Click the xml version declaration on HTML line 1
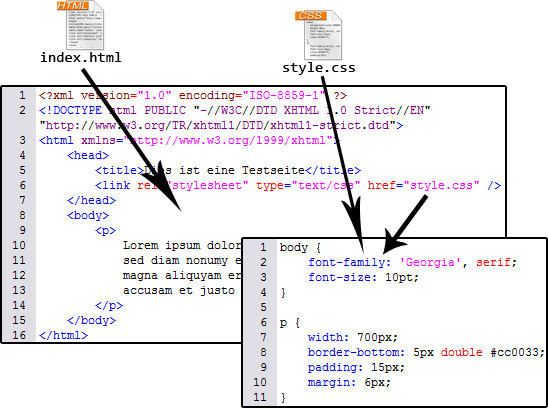Screen dimensions: 548x408 193,95
